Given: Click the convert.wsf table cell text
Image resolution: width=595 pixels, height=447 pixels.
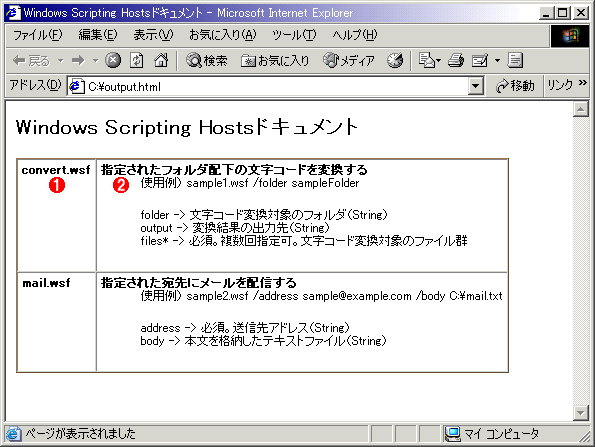Looking at the screenshot, I should click(56, 170).
